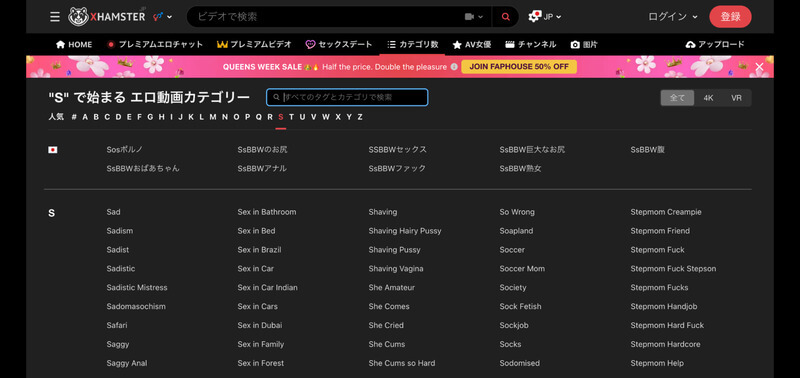Select 人気 in the alphabet index
The height and width of the screenshot is (378, 800).
click(x=56, y=117)
